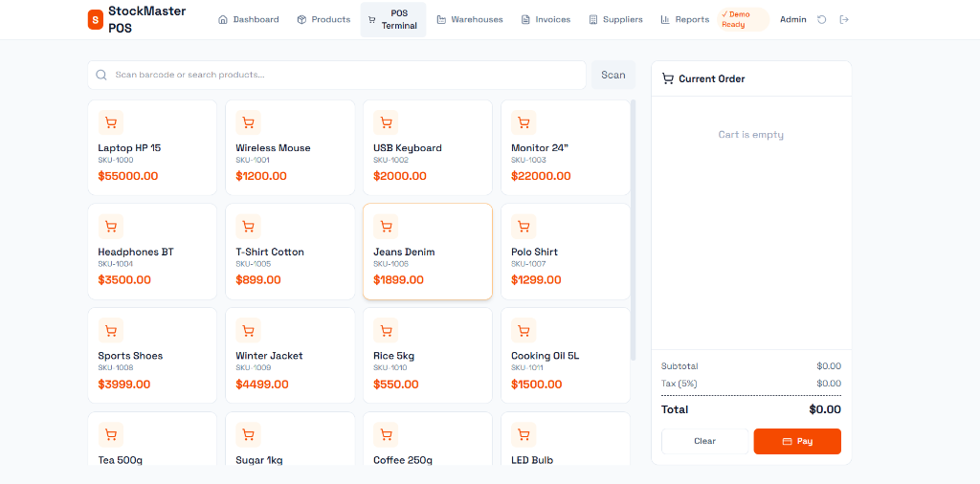Open the Dashboard tab
This screenshot has width=980, height=484.
(x=249, y=19)
